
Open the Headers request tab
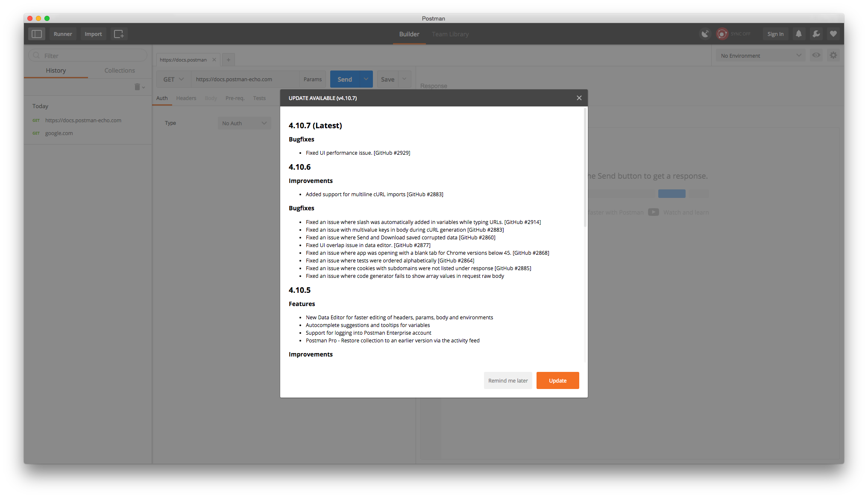pos(186,98)
